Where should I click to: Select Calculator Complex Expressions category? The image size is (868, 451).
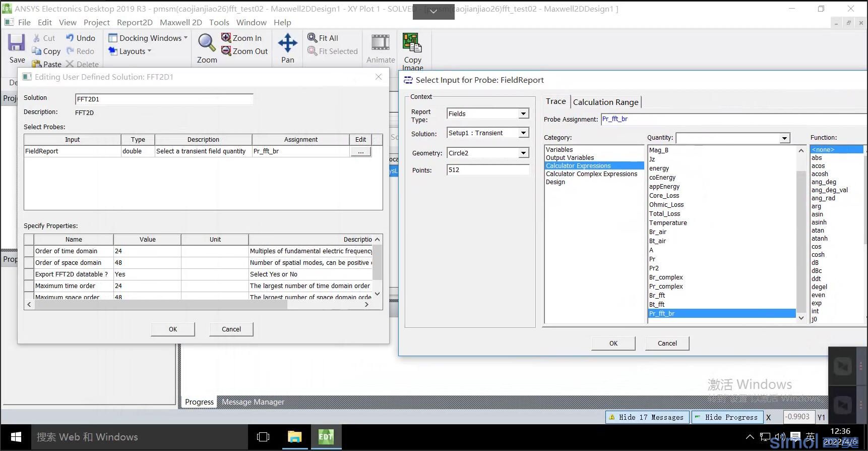591,174
